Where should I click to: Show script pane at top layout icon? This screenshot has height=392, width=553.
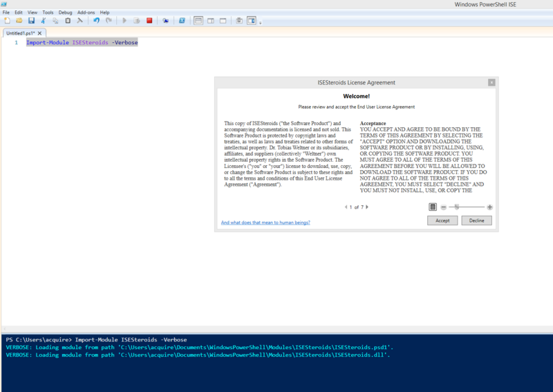coord(198,21)
